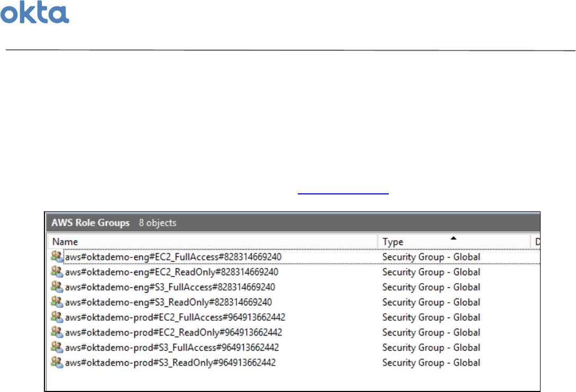Select aws#oktademo-eng#EC2_FullAccess#828314669240
This screenshot has height=392, width=576.
(x=173, y=257)
